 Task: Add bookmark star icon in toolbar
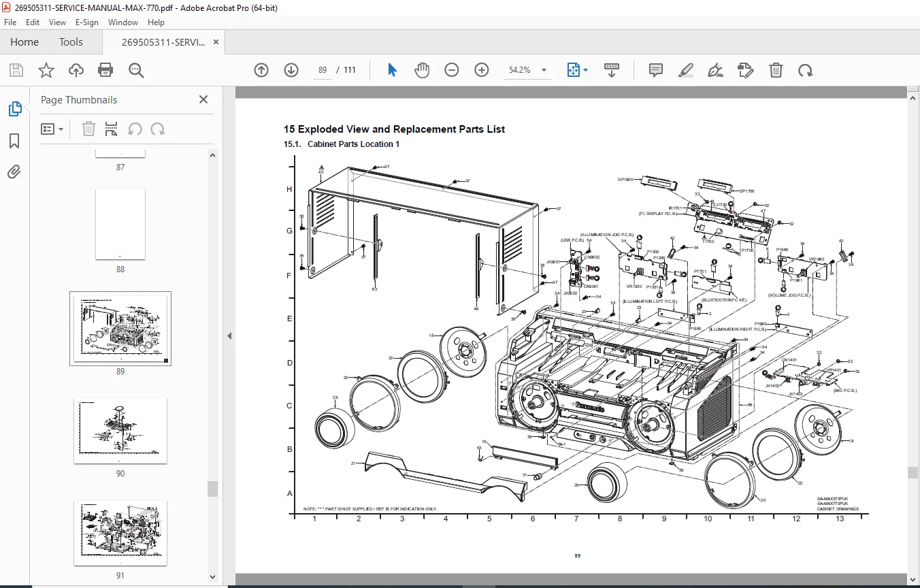click(46, 70)
